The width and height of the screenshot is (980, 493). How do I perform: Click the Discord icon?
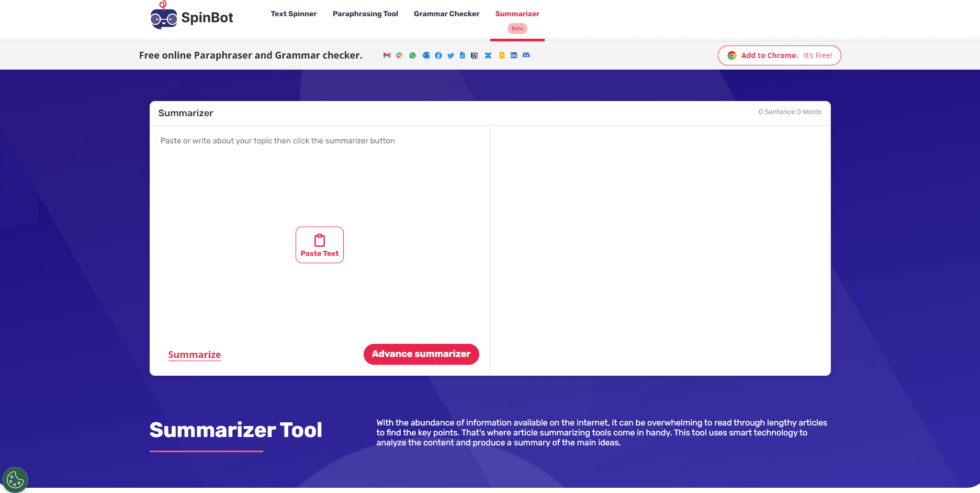[x=526, y=55]
